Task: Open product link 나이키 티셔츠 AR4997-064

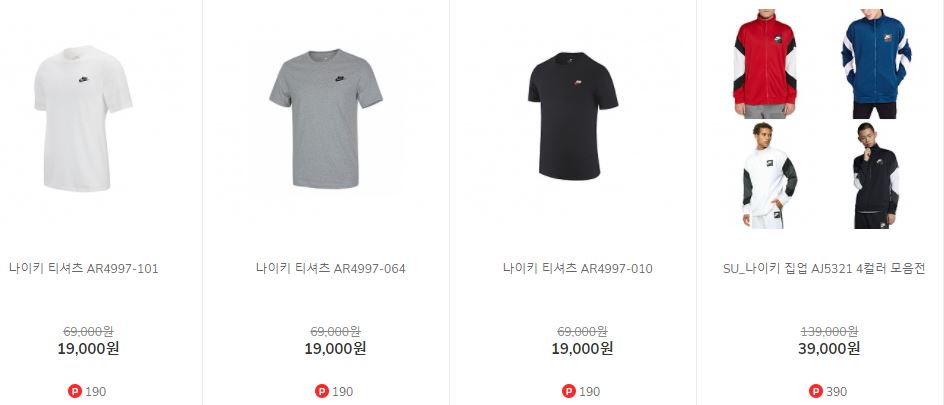Action: click(x=331, y=268)
